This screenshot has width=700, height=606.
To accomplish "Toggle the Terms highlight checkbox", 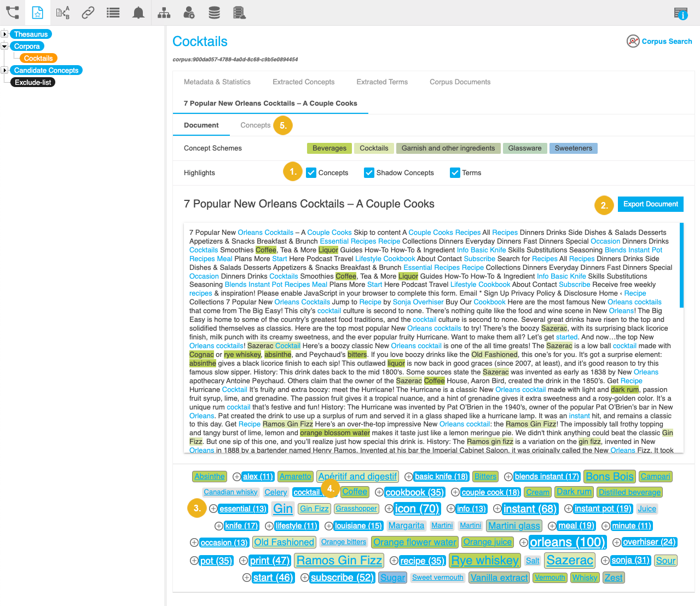I will [455, 173].
